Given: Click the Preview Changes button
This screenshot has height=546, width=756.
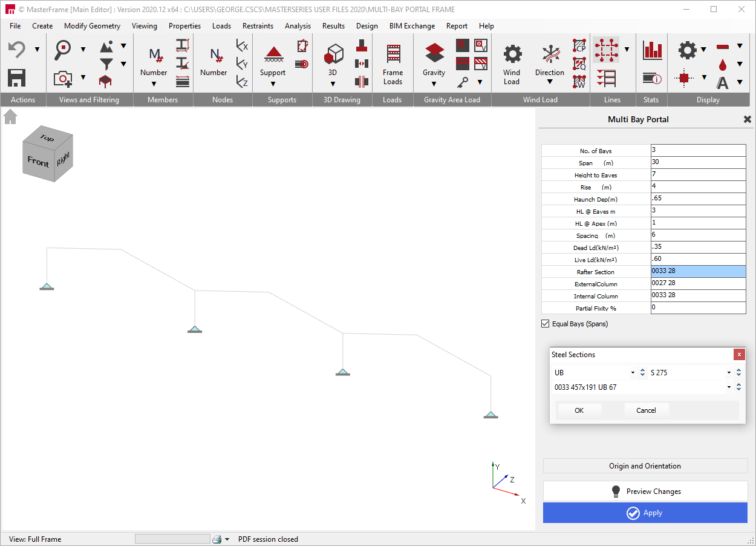Looking at the screenshot, I should click(645, 492).
